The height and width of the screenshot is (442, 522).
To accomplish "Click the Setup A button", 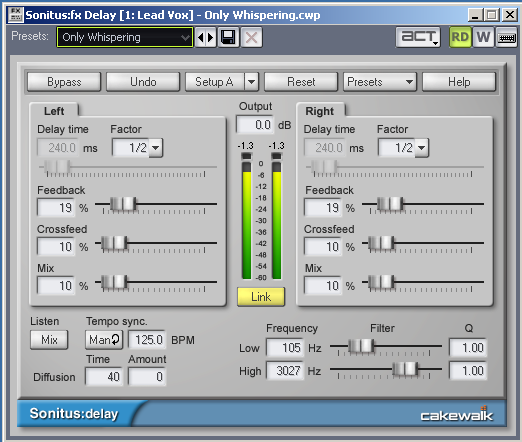I will 215,82.
